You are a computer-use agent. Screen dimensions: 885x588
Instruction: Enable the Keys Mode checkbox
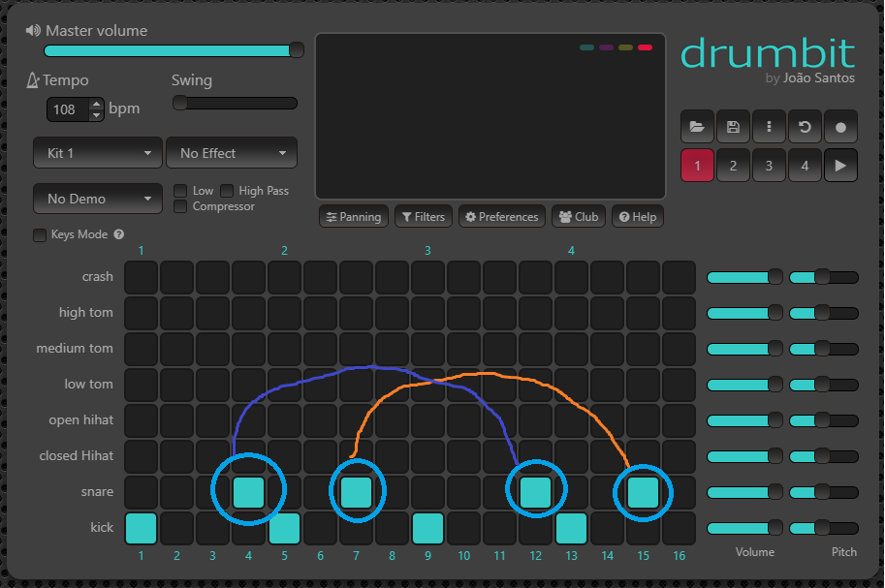pos(40,234)
